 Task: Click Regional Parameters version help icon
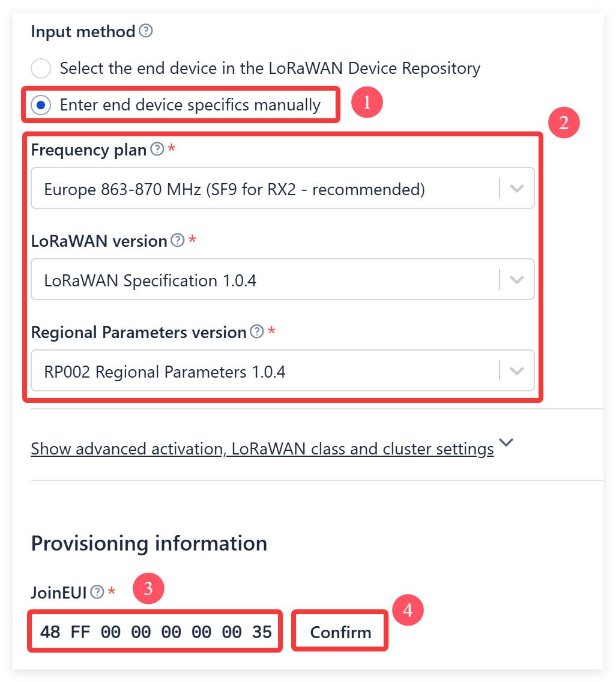257,331
